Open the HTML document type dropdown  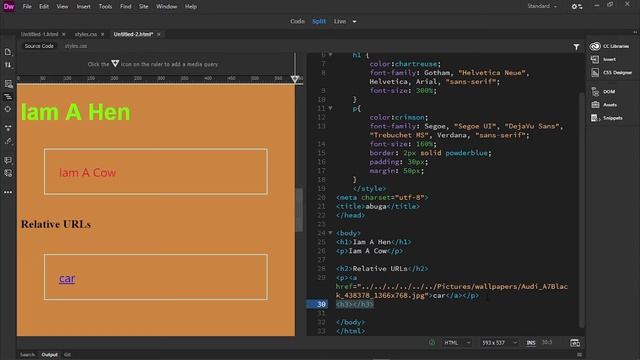point(457,343)
